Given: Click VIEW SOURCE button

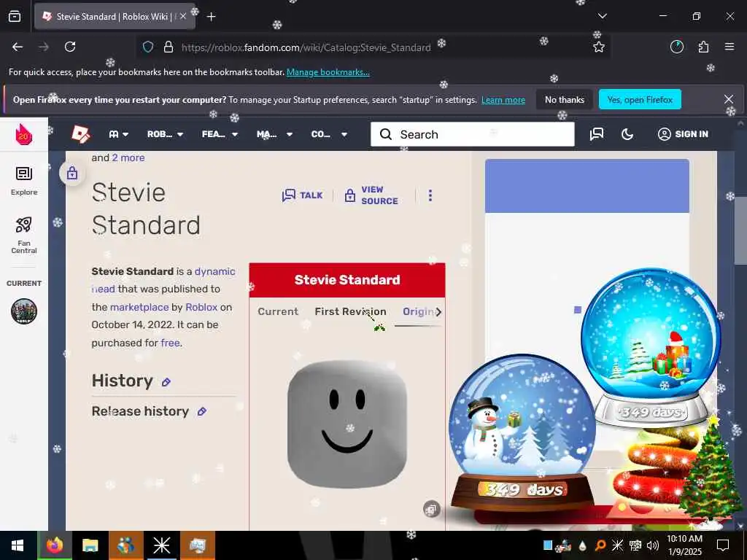Looking at the screenshot, I should pos(371,195).
